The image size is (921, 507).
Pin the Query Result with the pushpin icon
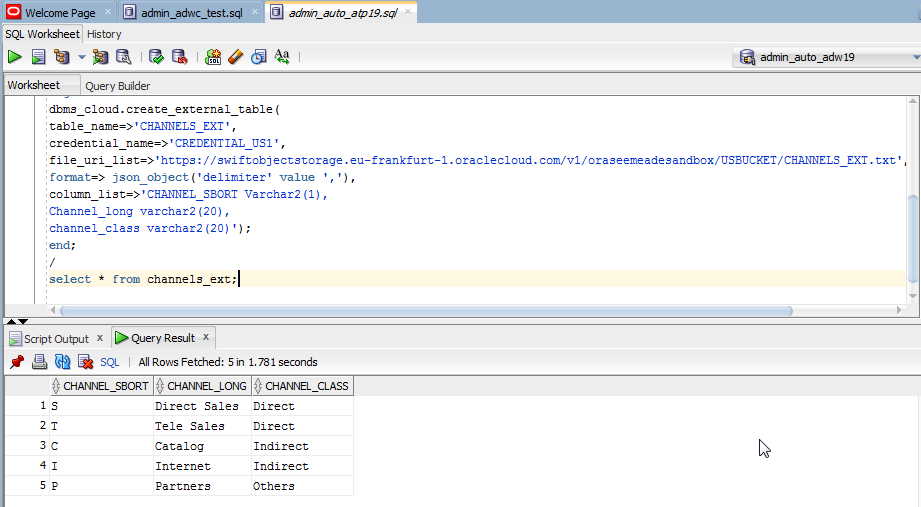tap(17, 362)
